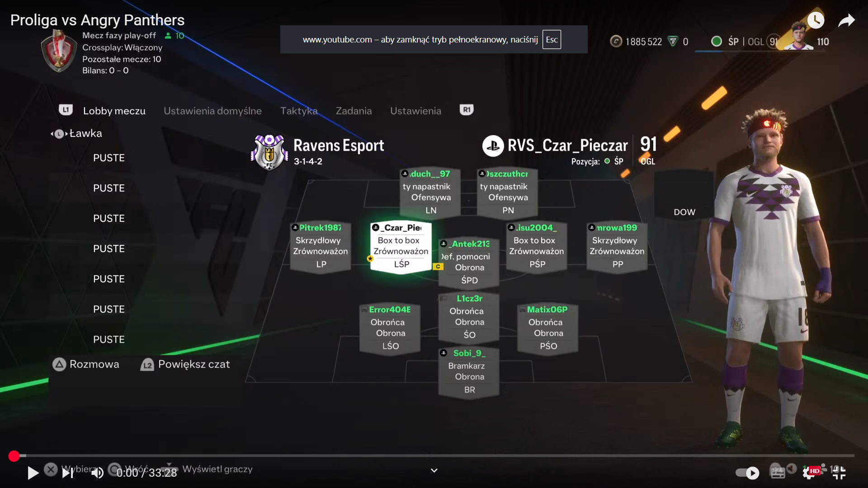Expand the chapters chevron in player bar

point(434,470)
